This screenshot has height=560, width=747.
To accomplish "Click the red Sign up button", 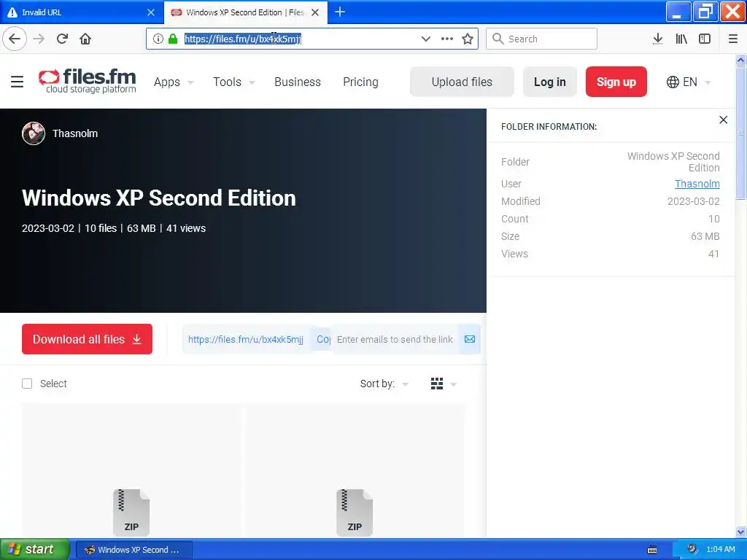I will [x=616, y=82].
